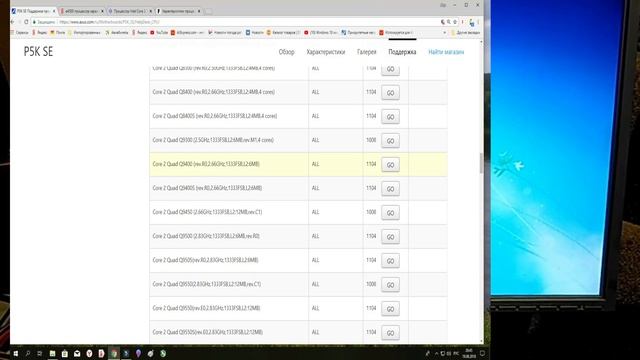Select Core 2 Quad Q9300 row text
The width and height of the screenshot is (640, 360).
coord(213,140)
